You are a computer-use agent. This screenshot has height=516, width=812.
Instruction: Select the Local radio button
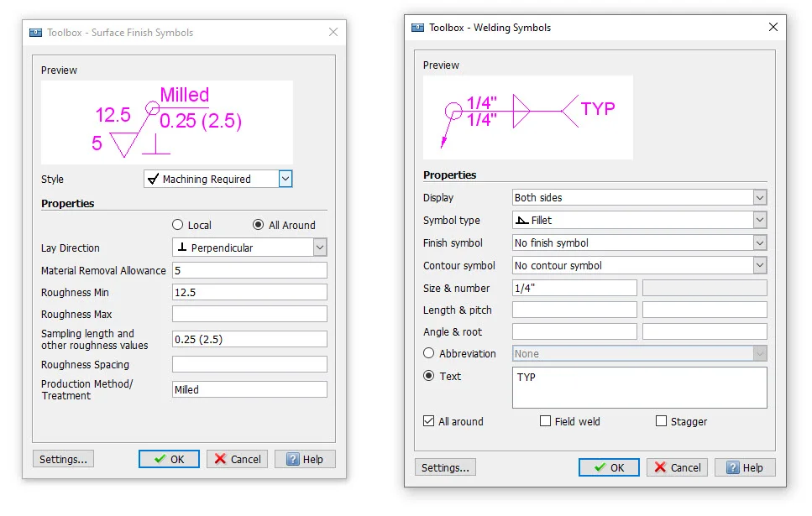[x=177, y=225]
